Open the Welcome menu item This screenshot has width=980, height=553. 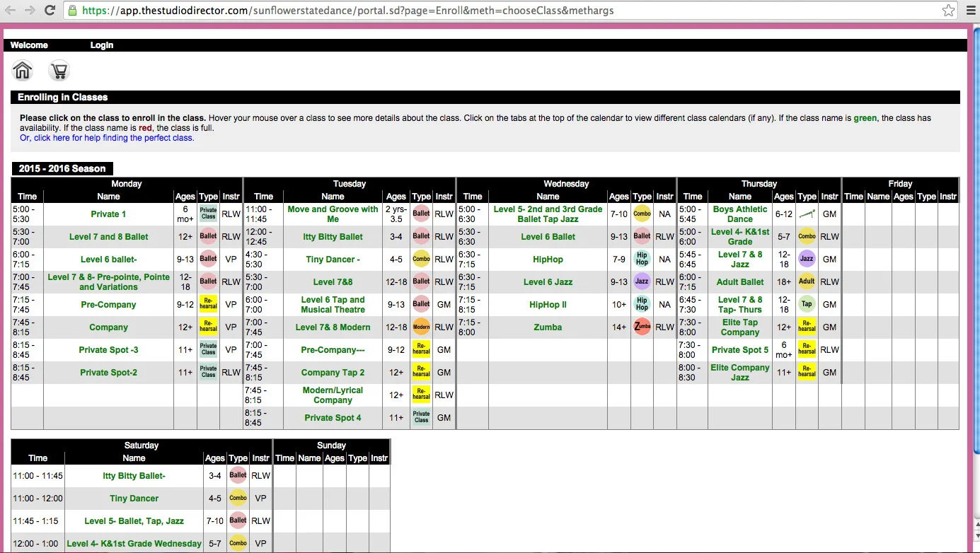[29, 45]
